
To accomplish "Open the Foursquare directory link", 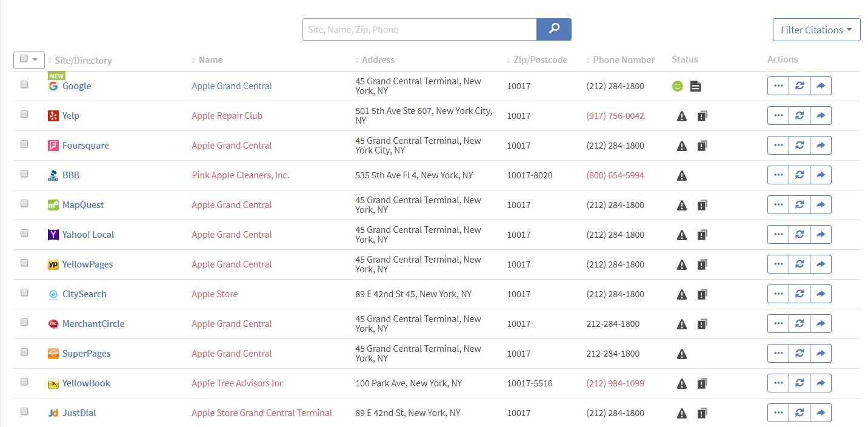I will click(86, 146).
